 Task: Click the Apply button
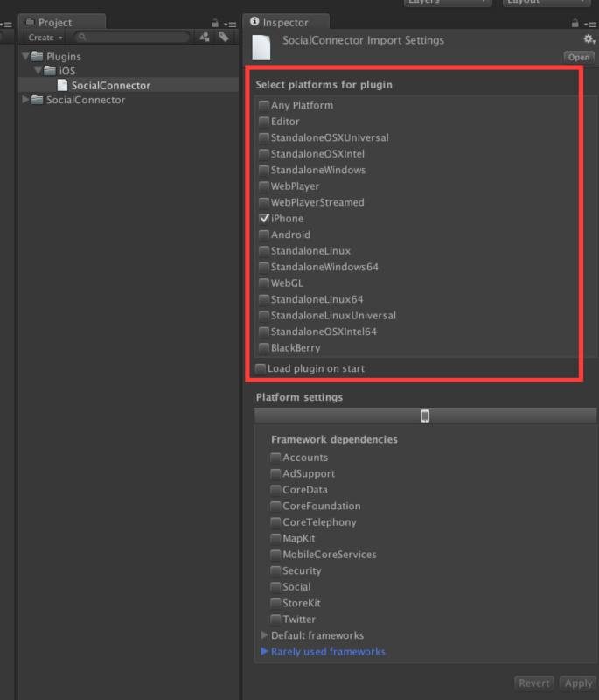[x=579, y=683]
